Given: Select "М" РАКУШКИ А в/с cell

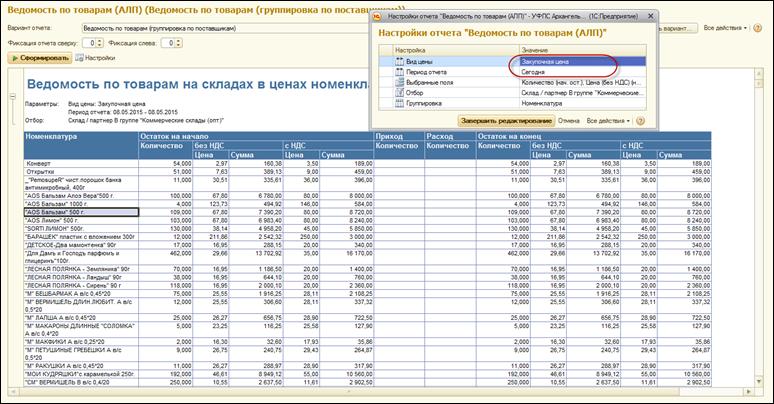Looking at the screenshot, I should coord(81,366).
